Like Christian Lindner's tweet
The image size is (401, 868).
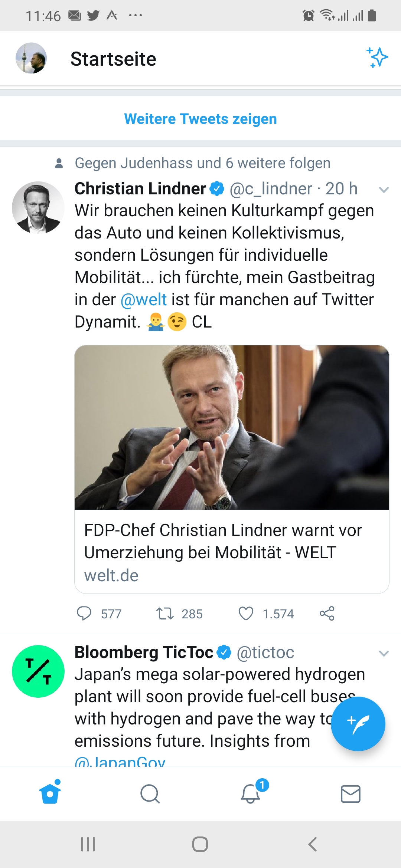246,614
